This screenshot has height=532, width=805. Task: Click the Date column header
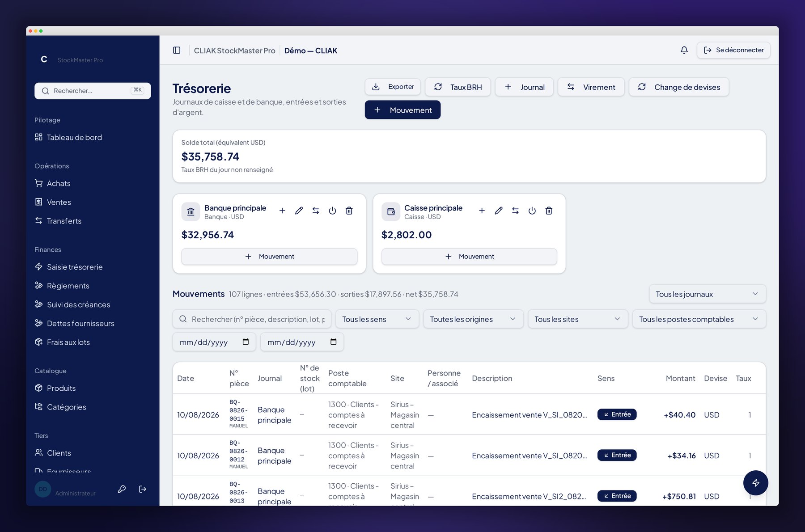[186, 378]
